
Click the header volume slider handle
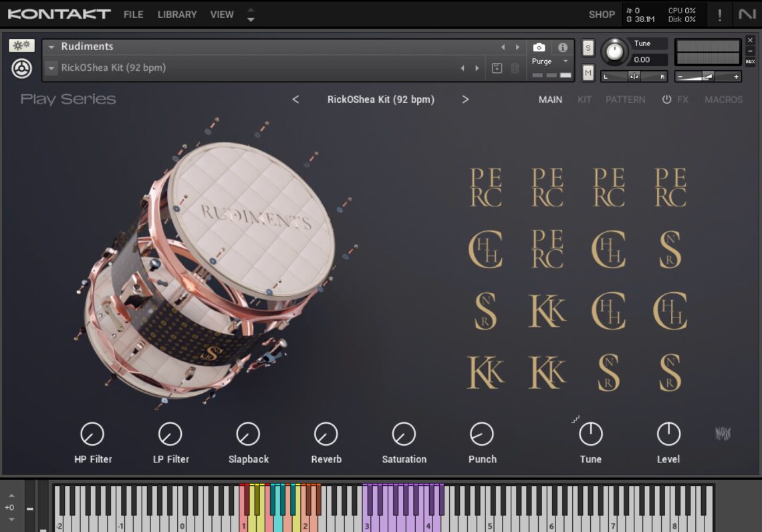pos(708,76)
